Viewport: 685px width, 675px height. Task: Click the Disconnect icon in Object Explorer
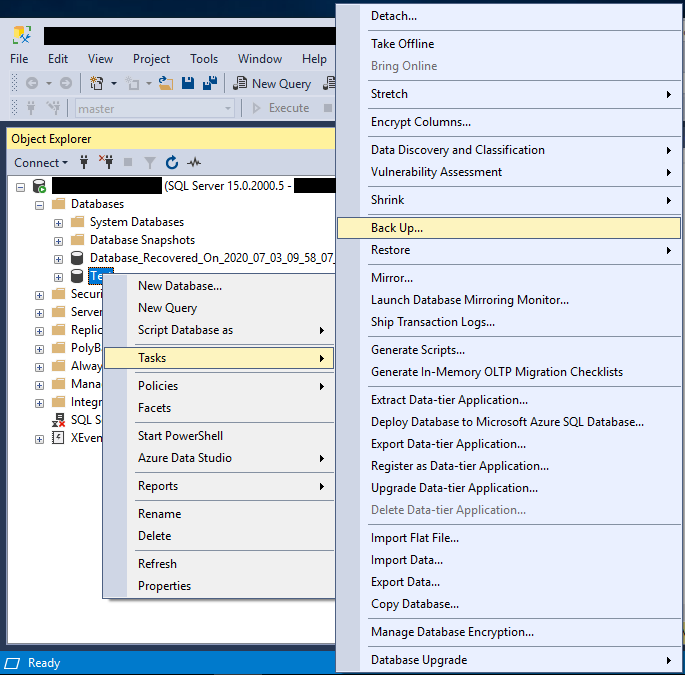click(106, 163)
